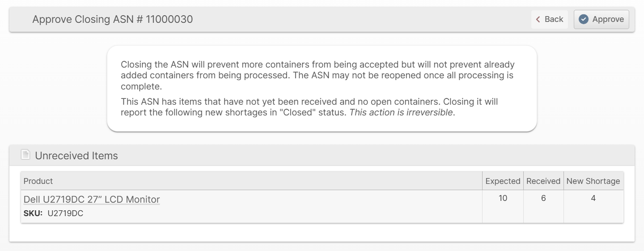
Task: Click the Back chevron arrow icon
Action: click(538, 19)
